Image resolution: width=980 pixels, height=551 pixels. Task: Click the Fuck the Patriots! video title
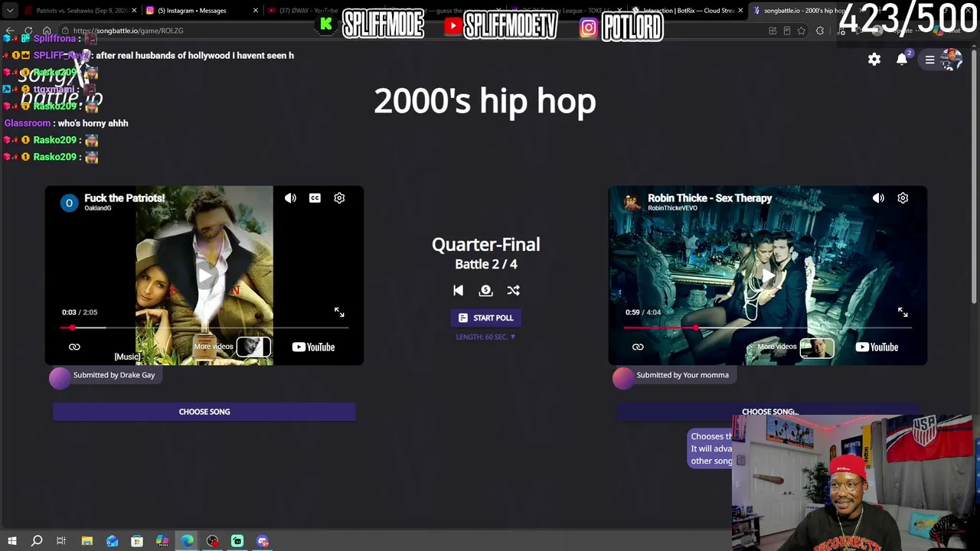pyautogui.click(x=124, y=198)
